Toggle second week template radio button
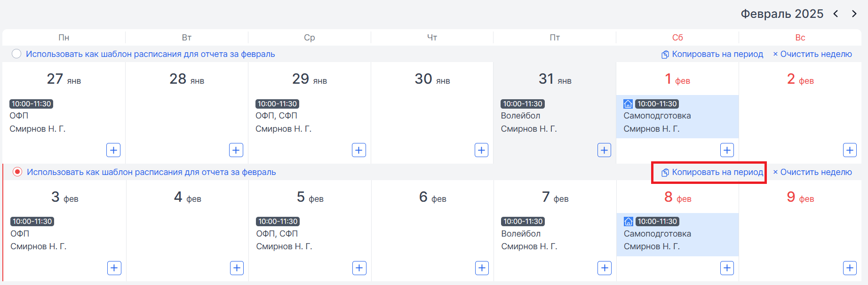 (x=17, y=172)
